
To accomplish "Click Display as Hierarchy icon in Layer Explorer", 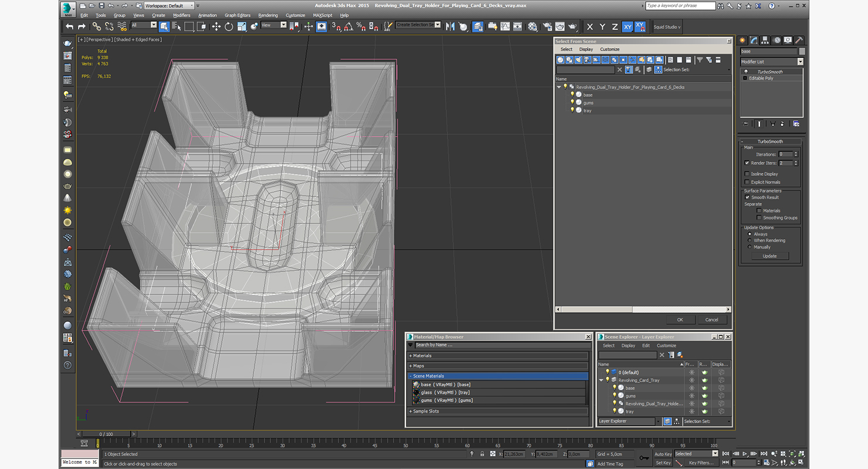I will [676, 422].
